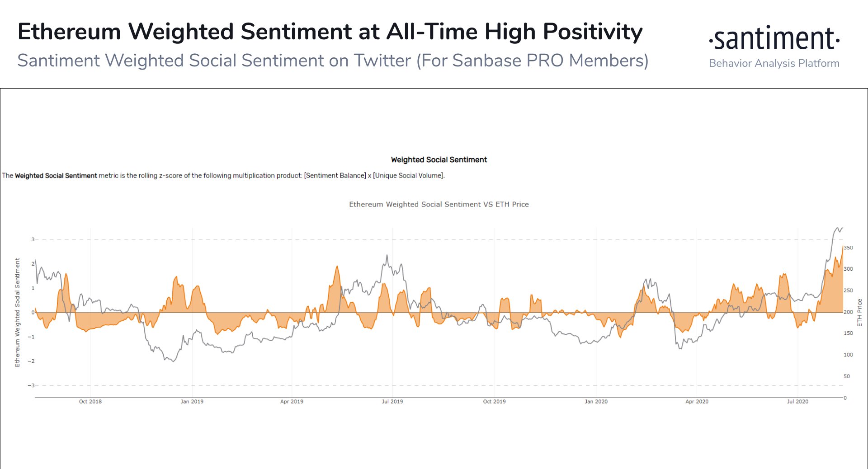Select the Oct 2019 axis label

[494, 401]
